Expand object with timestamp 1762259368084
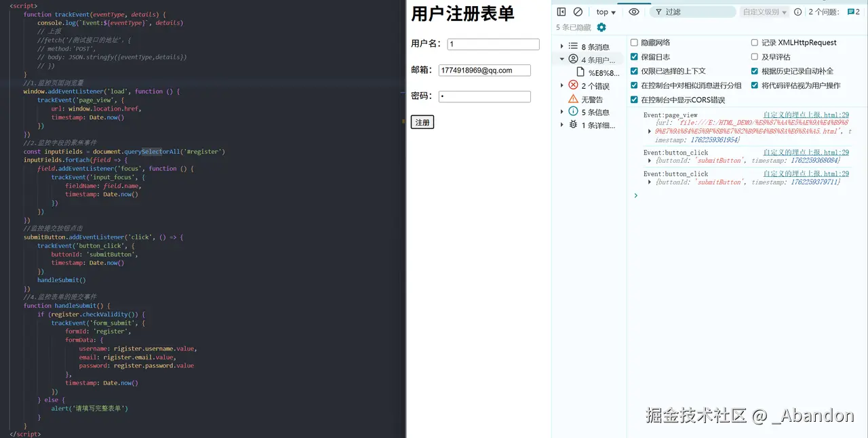 pyautogui.click(x=651, y=161)
